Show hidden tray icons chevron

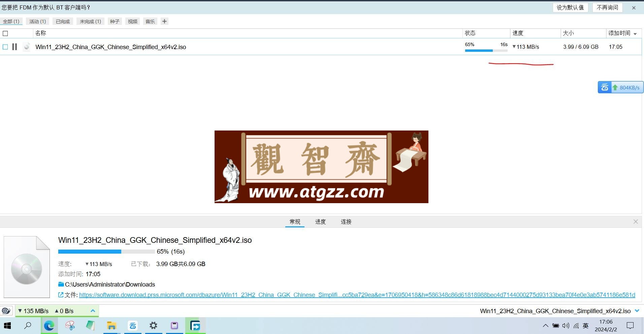pos(545,326)
